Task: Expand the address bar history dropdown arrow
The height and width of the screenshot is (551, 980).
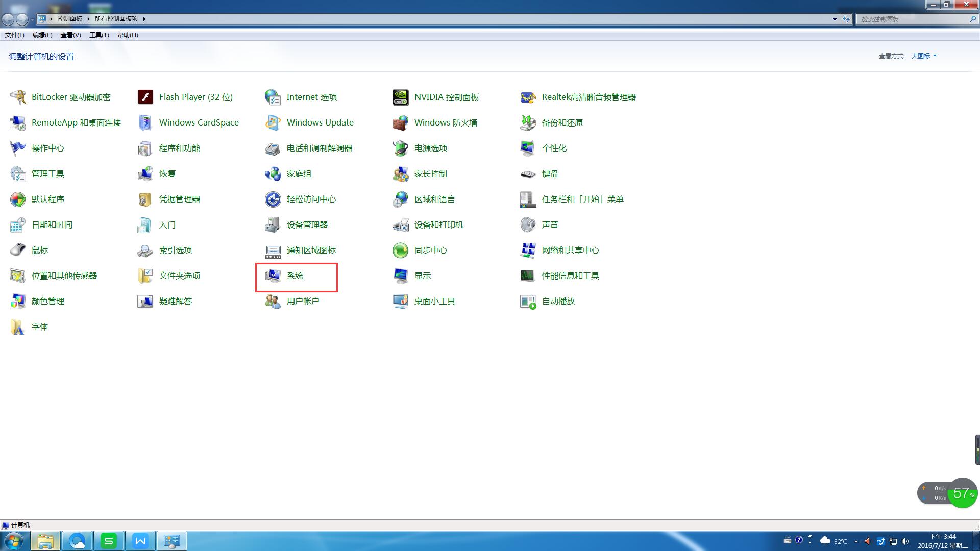Action: pos(835,19)
